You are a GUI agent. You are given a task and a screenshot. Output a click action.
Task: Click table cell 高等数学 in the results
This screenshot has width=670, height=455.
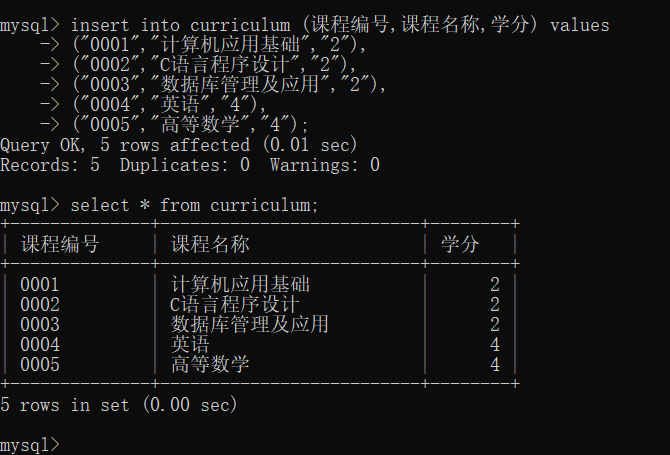tap(210, 365)
